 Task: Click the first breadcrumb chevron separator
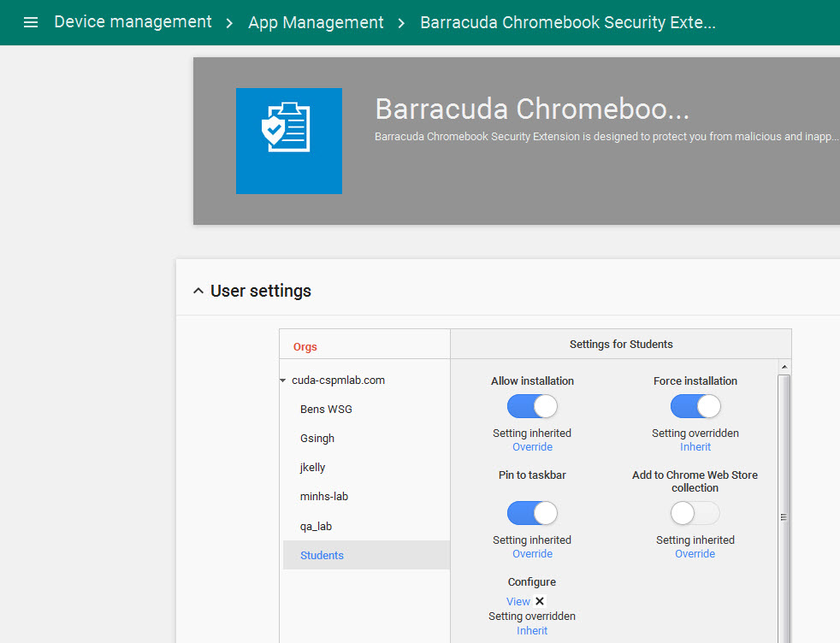(229, 23)
